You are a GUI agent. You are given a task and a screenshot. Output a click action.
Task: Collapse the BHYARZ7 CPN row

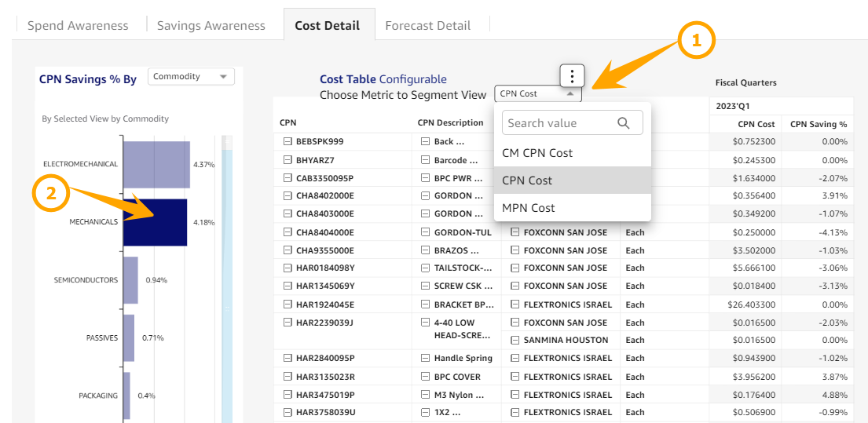[288, 160]
